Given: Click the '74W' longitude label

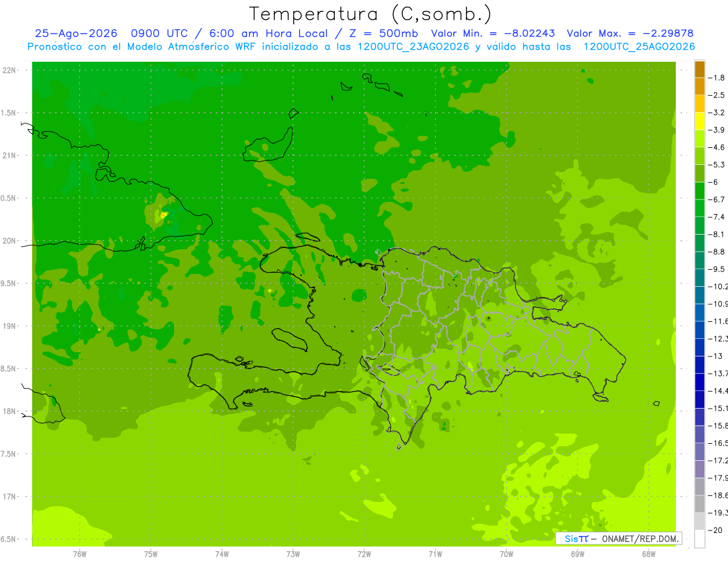Looking at the screenshot, I should pos(222,554).
